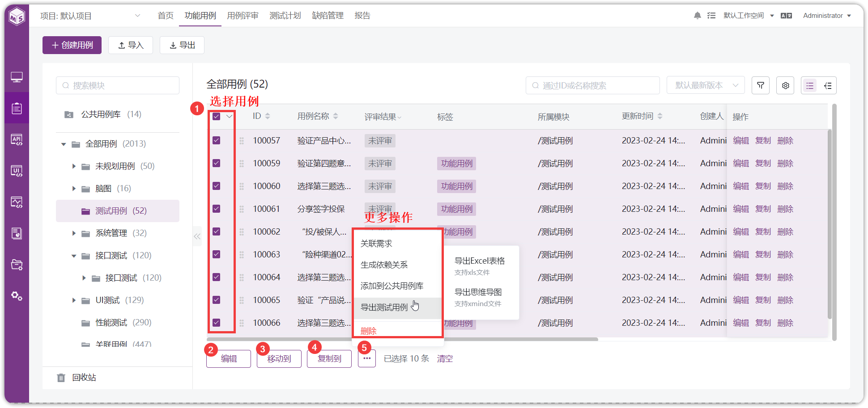Open the API test sidebar icon
This screenshot has height=408, width=868.
pyautogui.click(x=17, y=140)
